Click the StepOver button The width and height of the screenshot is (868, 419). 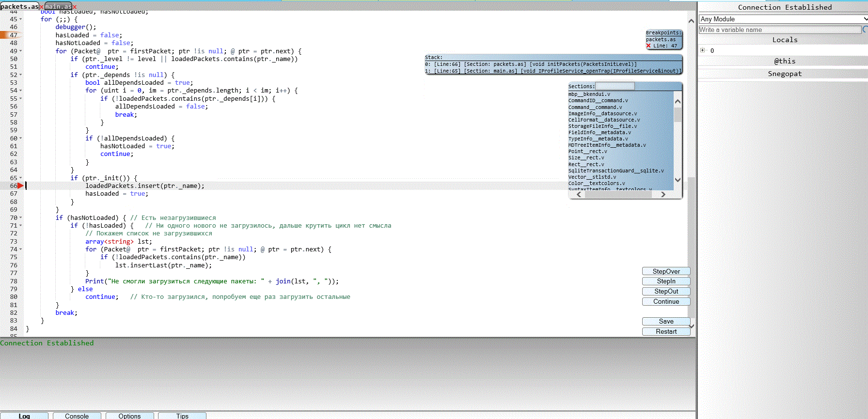tap(666, 271)
